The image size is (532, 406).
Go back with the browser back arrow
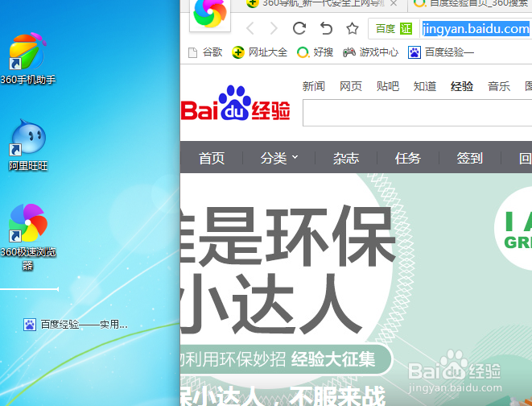click(x=250, y=28)
